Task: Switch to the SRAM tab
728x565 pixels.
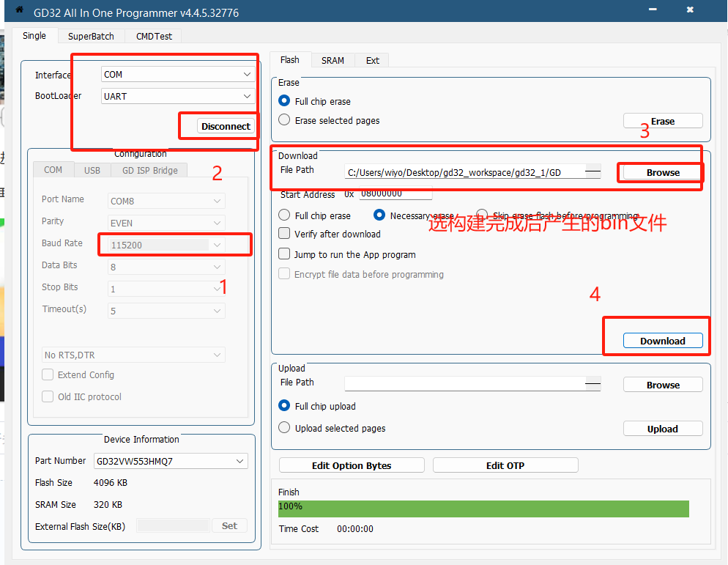Action: (333, 60)
